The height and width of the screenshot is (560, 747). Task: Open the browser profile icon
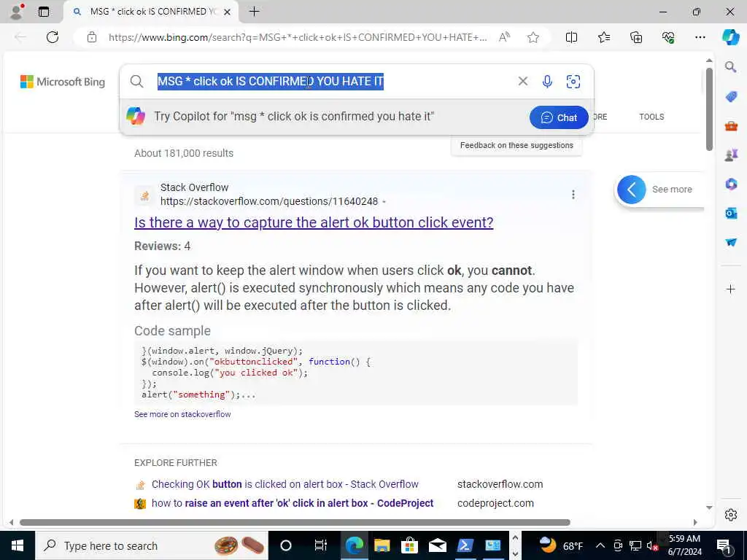point(16,12)
